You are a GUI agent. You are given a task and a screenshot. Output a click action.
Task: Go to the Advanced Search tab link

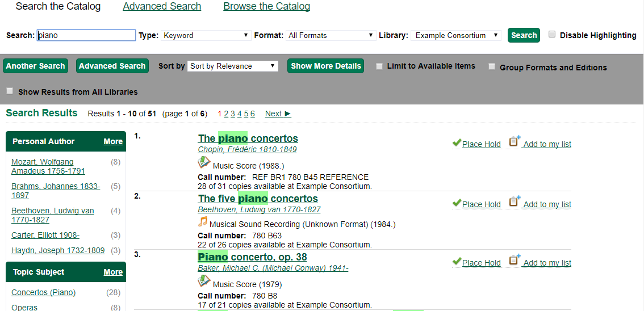(x=162, y=6)
